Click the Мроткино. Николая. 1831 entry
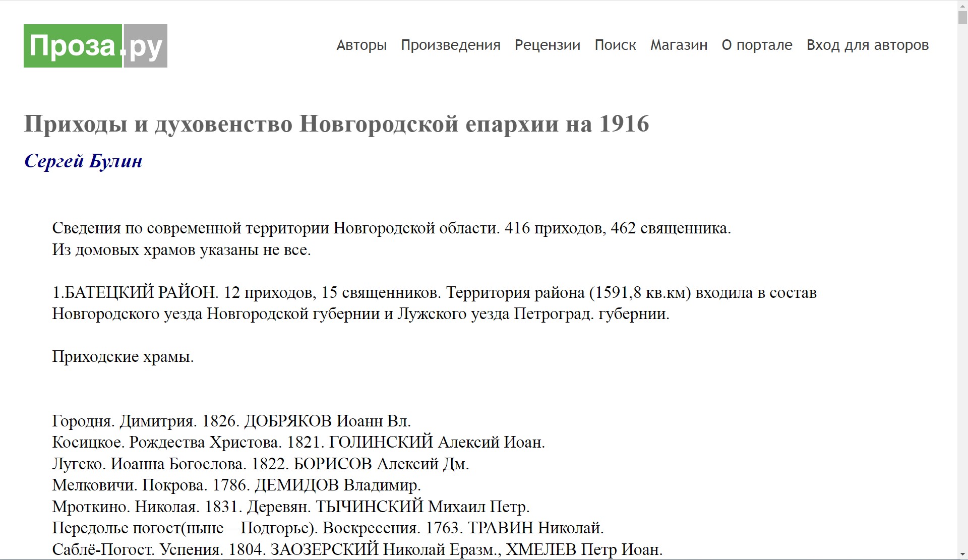This screenshot has height=560, width=968. click(x=291, y=507)
